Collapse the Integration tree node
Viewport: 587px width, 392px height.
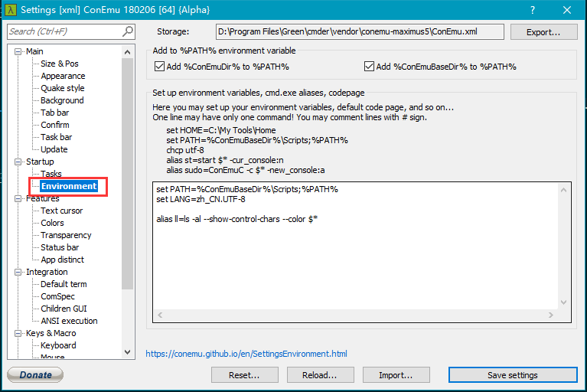(18, 273)
